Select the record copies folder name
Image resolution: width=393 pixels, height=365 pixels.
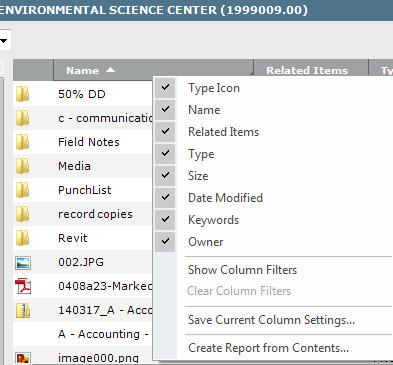95,214
